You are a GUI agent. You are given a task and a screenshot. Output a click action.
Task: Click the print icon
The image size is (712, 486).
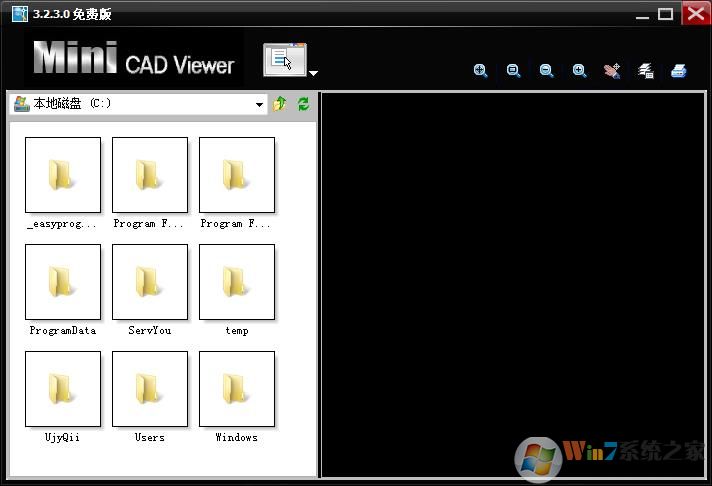coord(679,71)
